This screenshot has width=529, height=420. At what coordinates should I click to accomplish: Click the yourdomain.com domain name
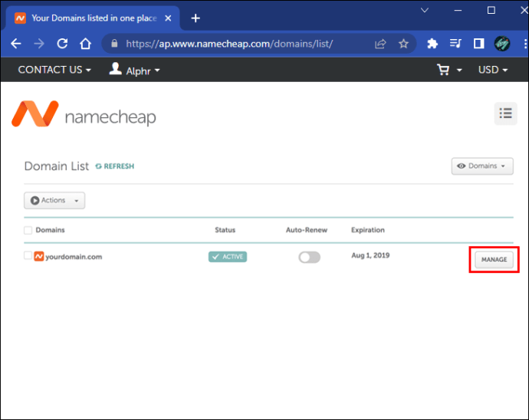point(74,257)
